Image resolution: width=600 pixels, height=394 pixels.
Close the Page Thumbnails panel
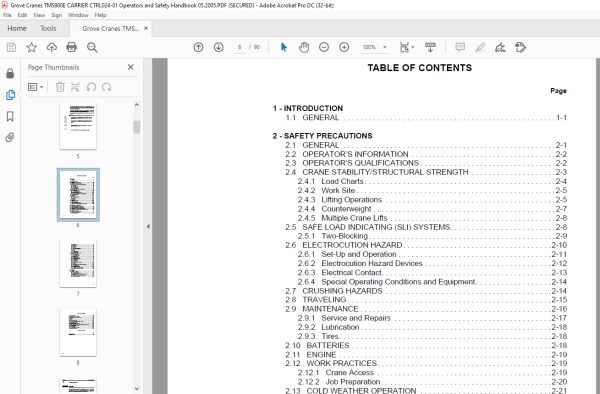[x=130, y=67]
